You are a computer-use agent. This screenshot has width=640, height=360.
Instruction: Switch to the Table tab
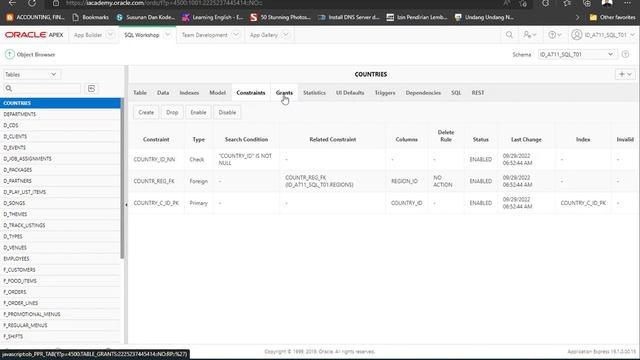[140, 93]
